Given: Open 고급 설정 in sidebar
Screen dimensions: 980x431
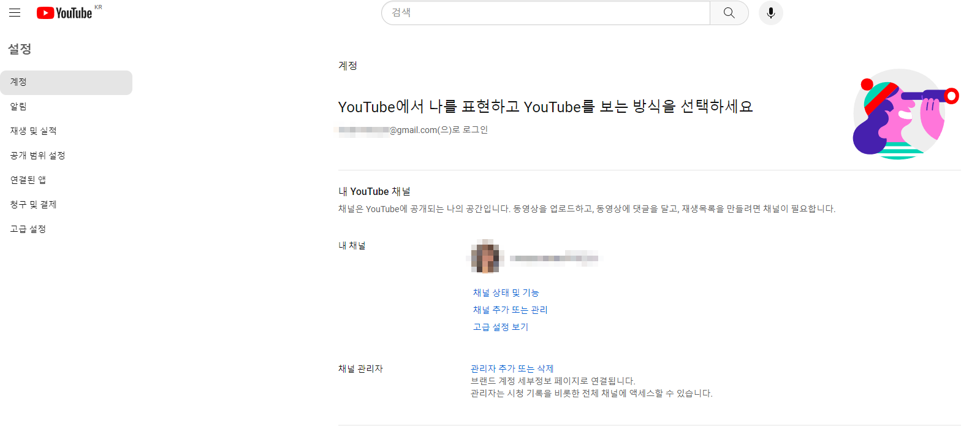Looking at the screenshot, I should tap(66, 229).
